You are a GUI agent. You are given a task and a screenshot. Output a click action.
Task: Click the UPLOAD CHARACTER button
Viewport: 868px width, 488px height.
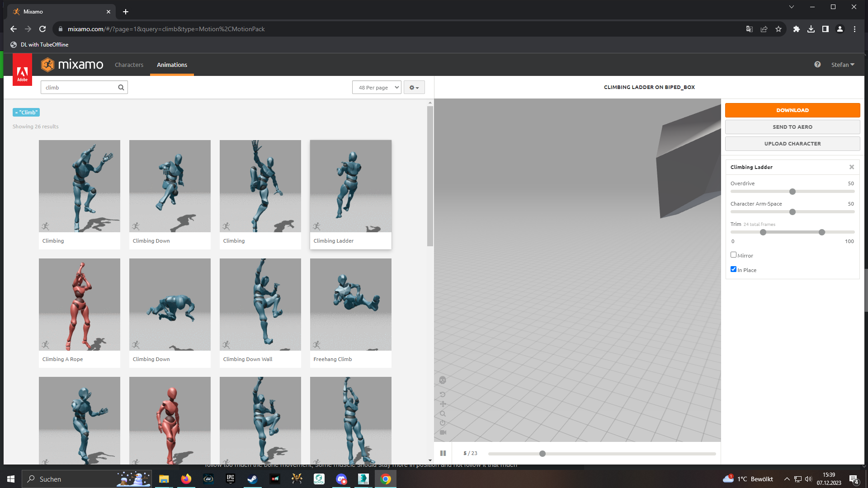tap(792, 144)
